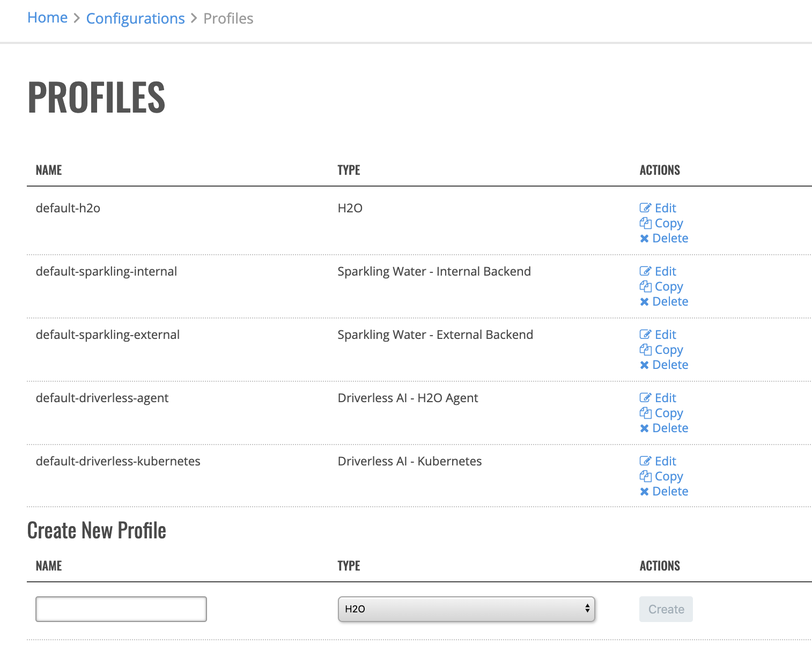Click the Delete X icon for default-driverless-kubernetes
This screenshot has height=666, width=812.
(644, 492)
